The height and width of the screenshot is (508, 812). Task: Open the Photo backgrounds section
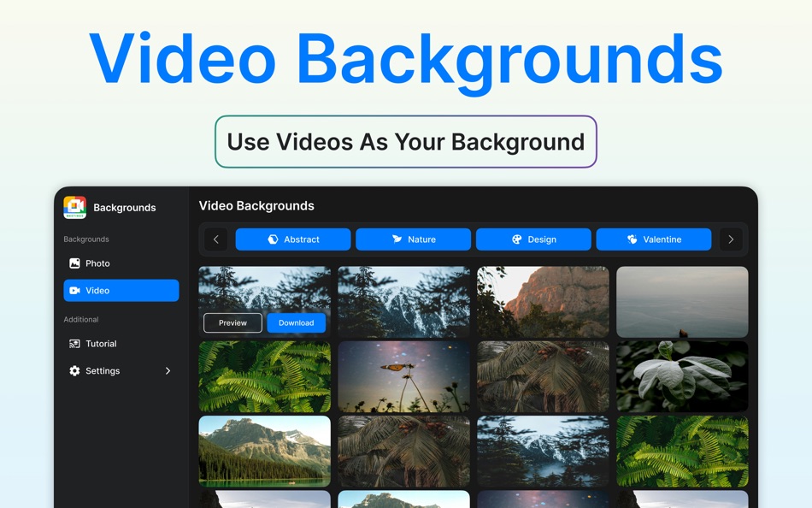pos(121,263)
